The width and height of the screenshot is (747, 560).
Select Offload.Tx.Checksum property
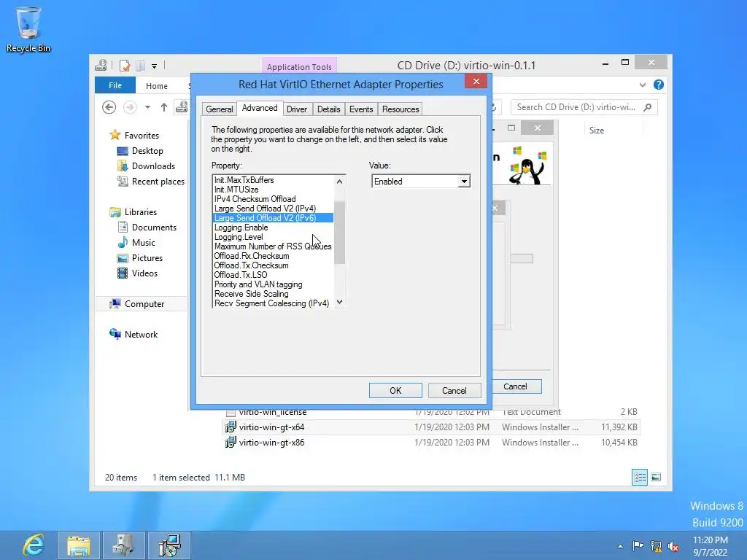click(273, 265)
